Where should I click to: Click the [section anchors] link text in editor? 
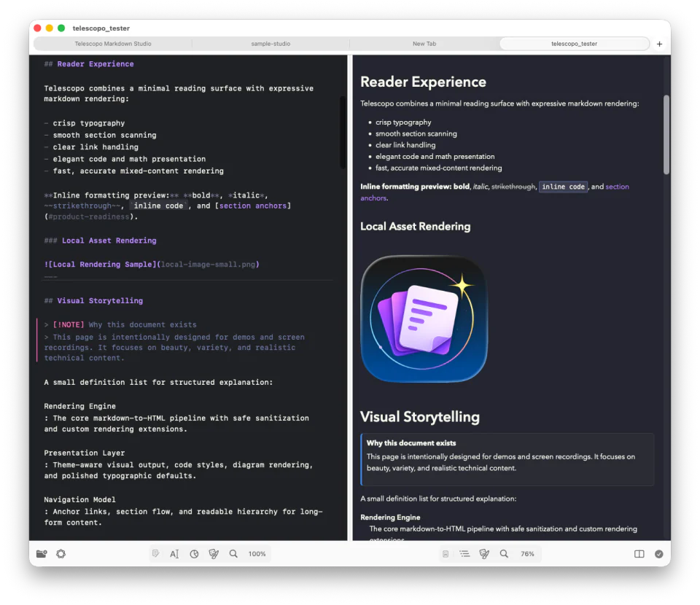tap(253, 206)
